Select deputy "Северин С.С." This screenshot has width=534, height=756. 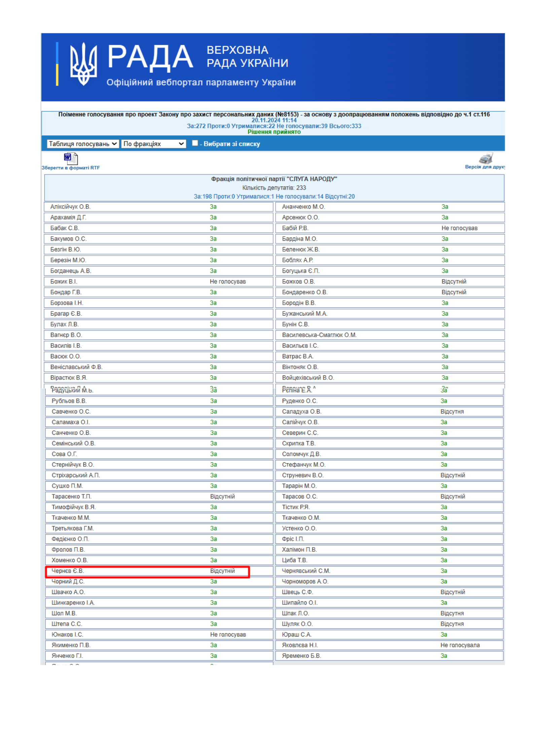click(x=300, y=433)
